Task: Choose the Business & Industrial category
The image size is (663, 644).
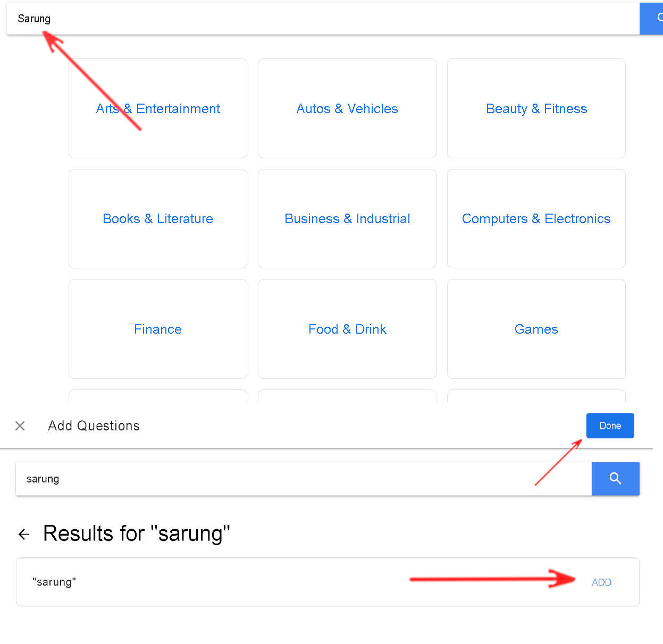Action: pyautogui.click(x=347, y=218)
